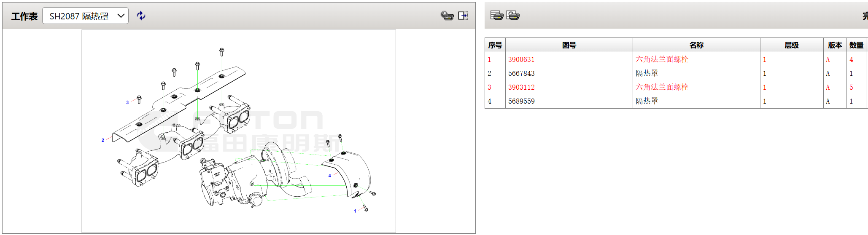Image resolution: width=868 pixels, height=235 pixels.
Task: Sort by the 序号 column header
Action: point(495,45)
